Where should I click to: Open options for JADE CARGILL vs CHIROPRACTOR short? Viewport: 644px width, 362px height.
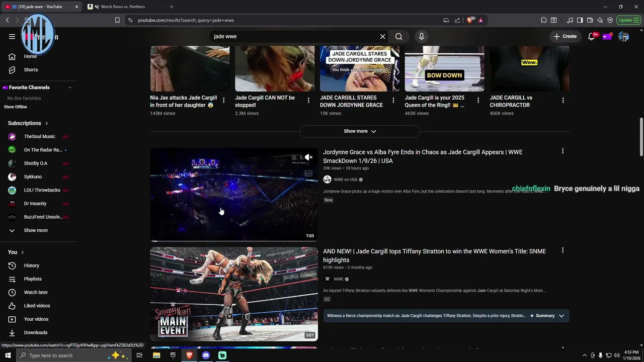(563, 100)
